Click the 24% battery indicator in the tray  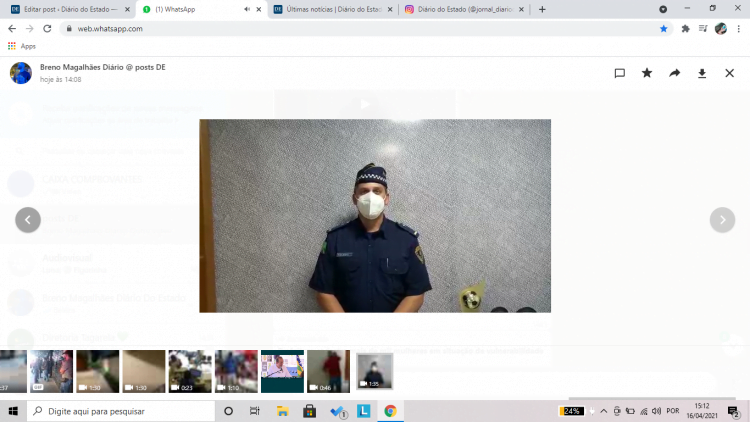pos(572,411)
